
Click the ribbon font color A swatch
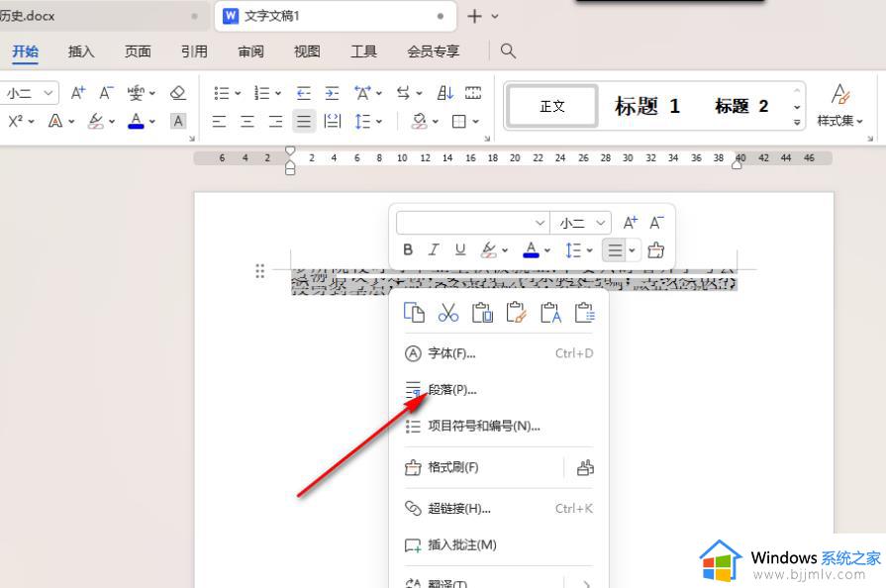pos(137,121)
